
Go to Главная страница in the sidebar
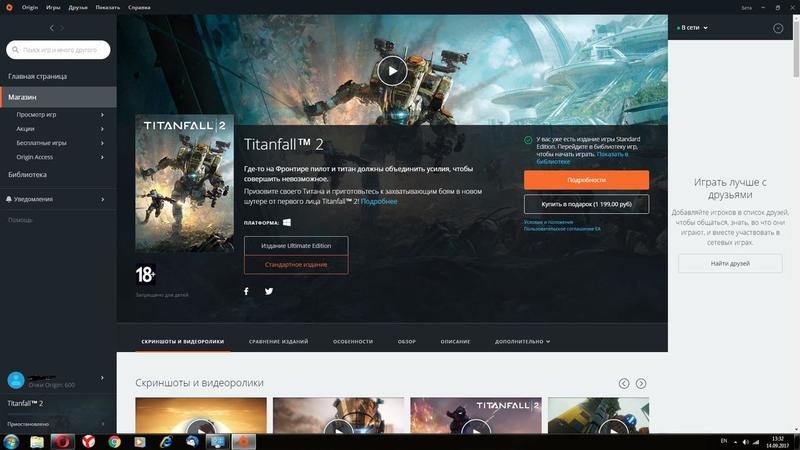click(37, 77)
